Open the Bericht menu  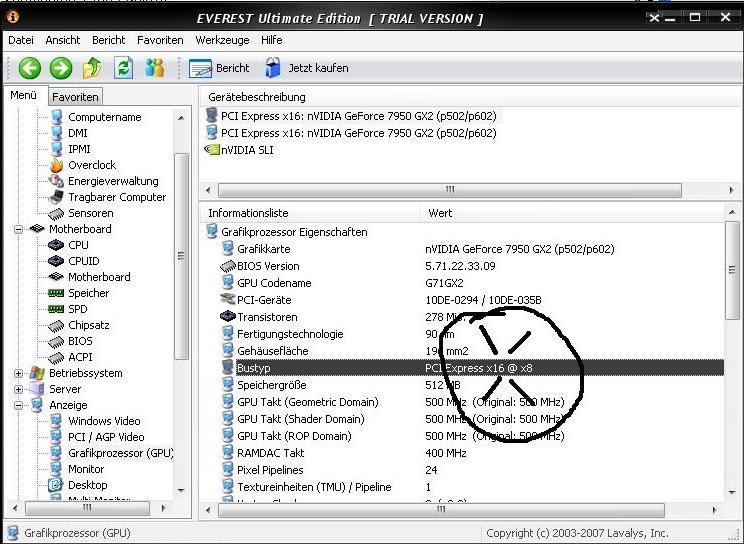(x=109, y=40)
